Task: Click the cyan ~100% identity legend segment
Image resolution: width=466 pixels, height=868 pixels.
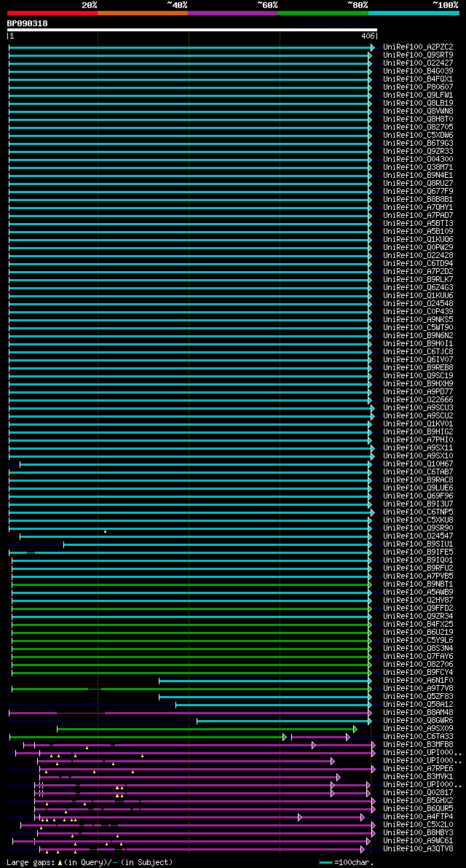Action: [414, 12]
